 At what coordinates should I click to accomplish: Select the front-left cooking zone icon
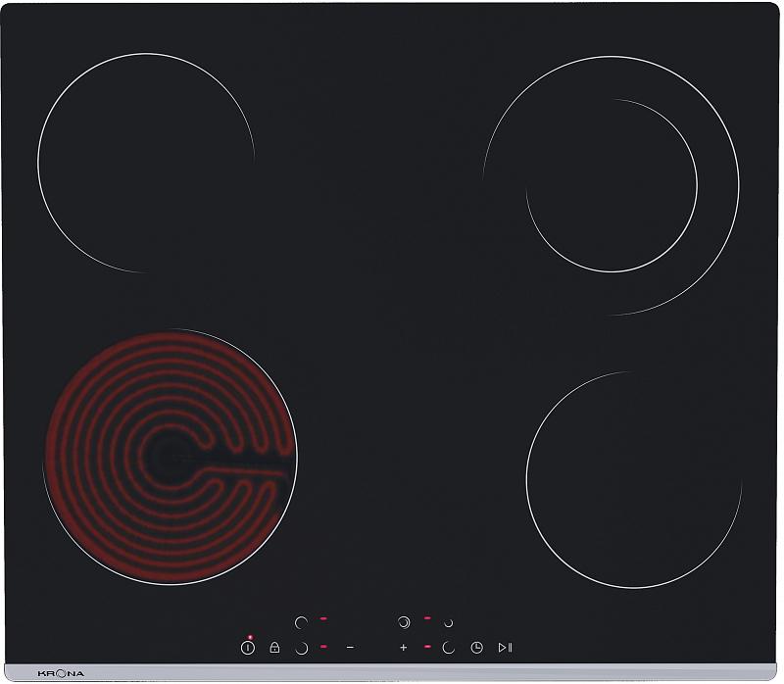click(301, 648)
